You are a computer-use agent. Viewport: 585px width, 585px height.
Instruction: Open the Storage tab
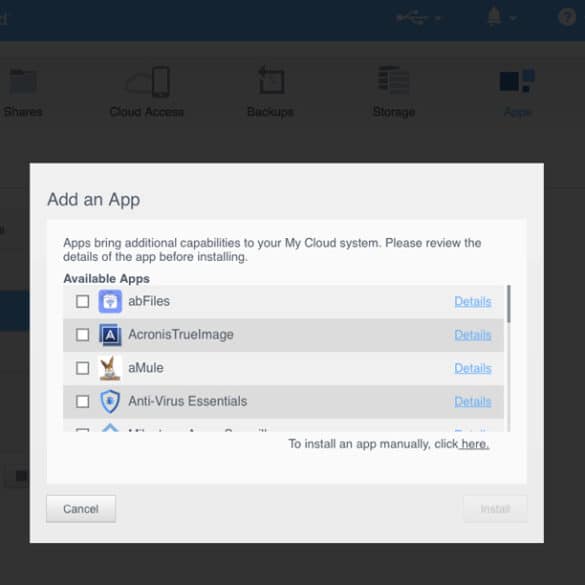394,92
